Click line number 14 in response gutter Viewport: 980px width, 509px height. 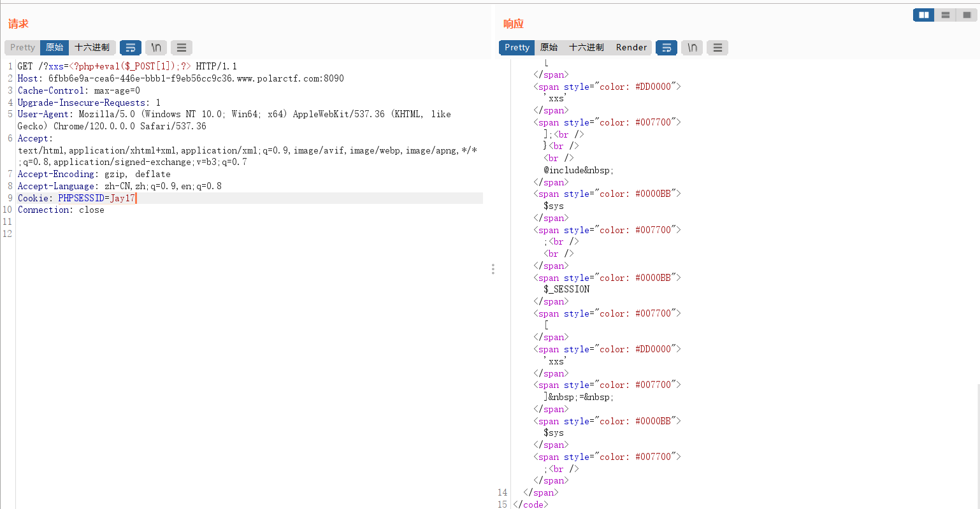click(x=503, y=492)
